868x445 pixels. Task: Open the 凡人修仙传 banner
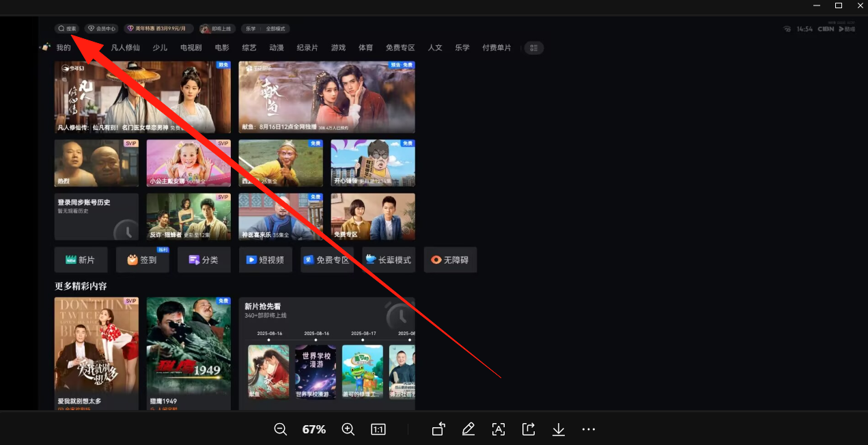tap(143, 97)
